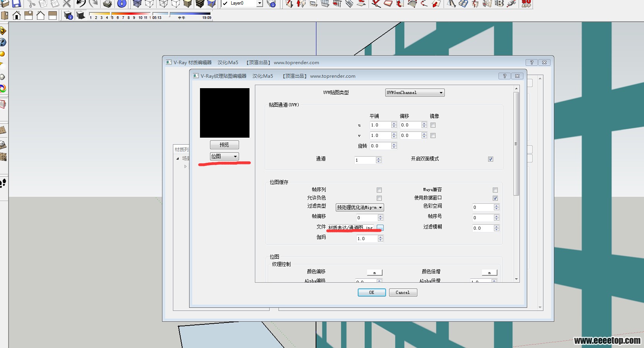Image resolution: width=644 pixels, height=348 pixels.
Task: Click the texture editor help ? button
Action: click(x=505, y=76)
